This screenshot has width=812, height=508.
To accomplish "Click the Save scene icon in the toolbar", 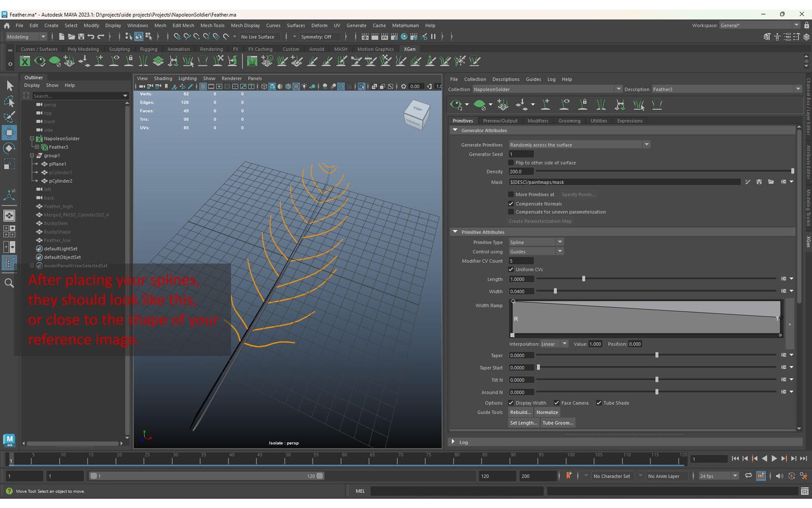I will [81, 37].
